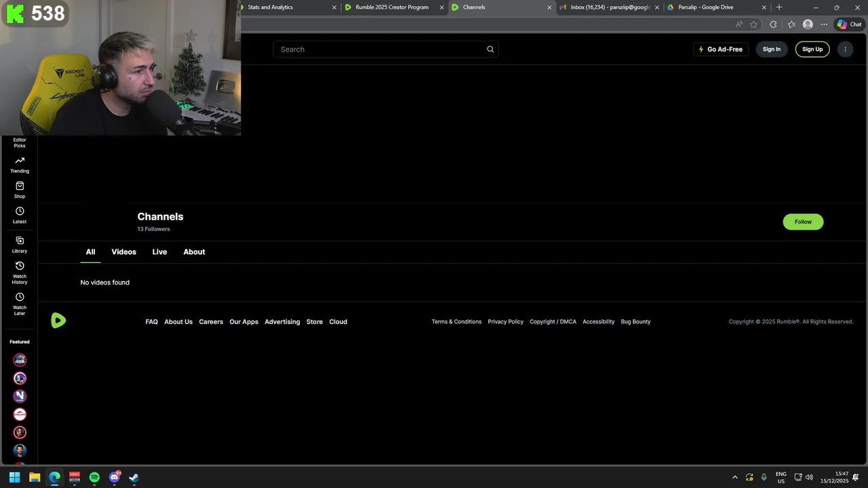Click the search magnifier icon
The image size is (868, 488).
tap(490, 49)
